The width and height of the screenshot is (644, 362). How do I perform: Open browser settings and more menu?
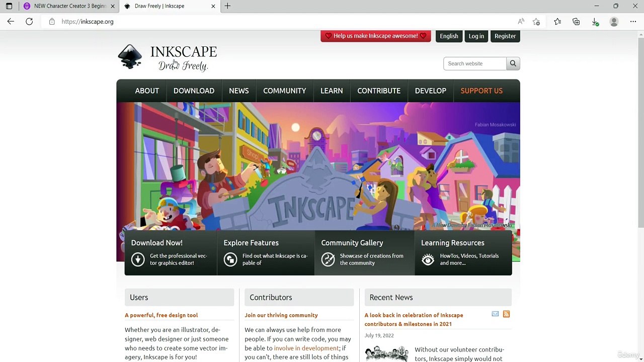pos(633,22)
